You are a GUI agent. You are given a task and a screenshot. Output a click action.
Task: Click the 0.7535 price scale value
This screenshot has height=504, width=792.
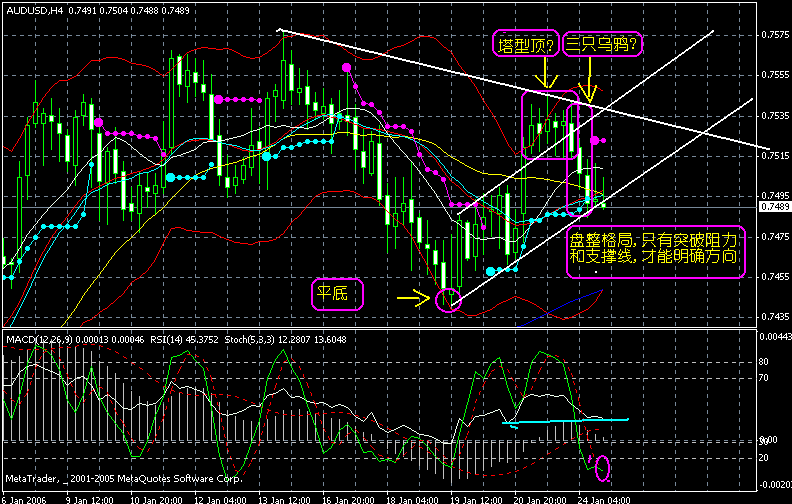pos(775,116)
